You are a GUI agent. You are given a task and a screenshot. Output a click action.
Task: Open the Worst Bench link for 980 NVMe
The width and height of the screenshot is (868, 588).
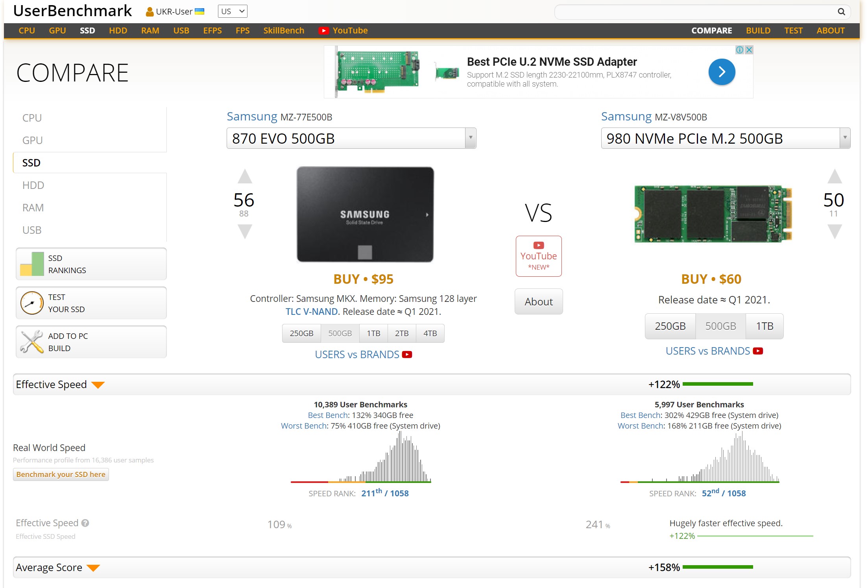pos(641,426)
